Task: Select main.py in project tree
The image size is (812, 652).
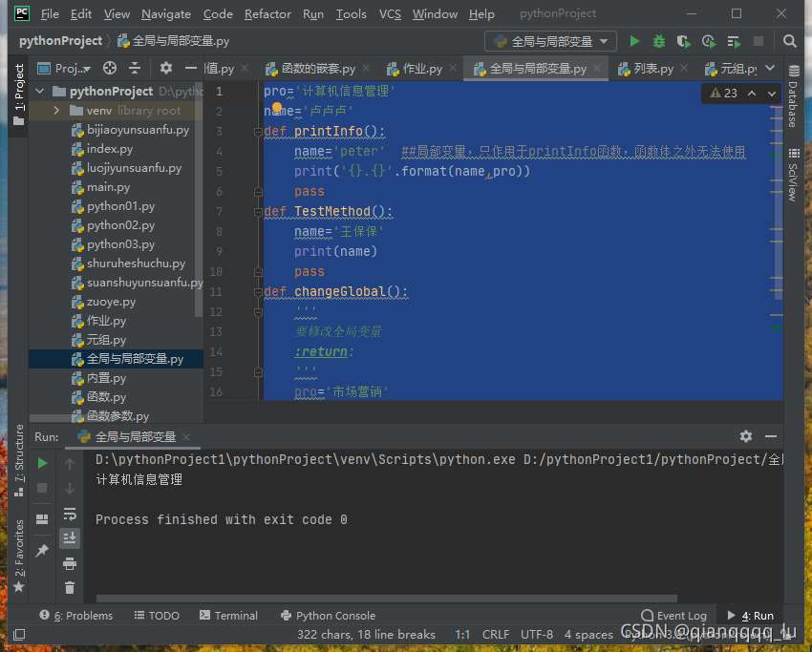Action: (x=108, y=187)
